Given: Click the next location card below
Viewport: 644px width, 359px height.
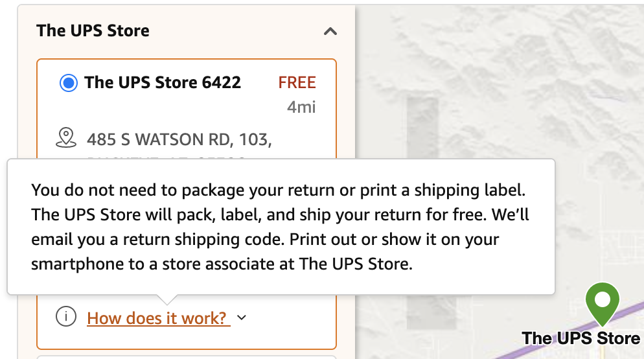Looking at the screenshot, I should 187,356.
